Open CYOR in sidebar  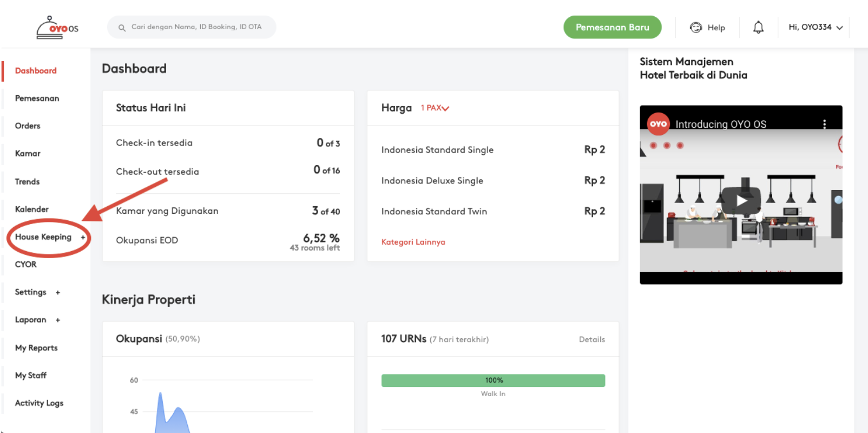click(25, 264)
